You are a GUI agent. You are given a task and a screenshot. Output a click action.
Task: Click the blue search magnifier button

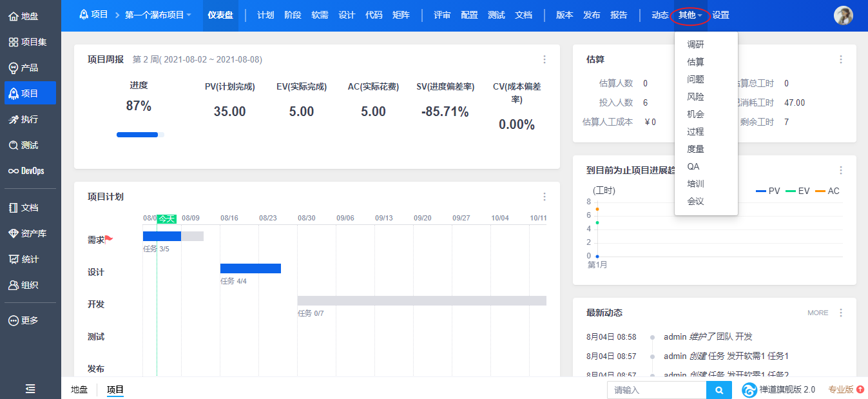click(719, 390)
